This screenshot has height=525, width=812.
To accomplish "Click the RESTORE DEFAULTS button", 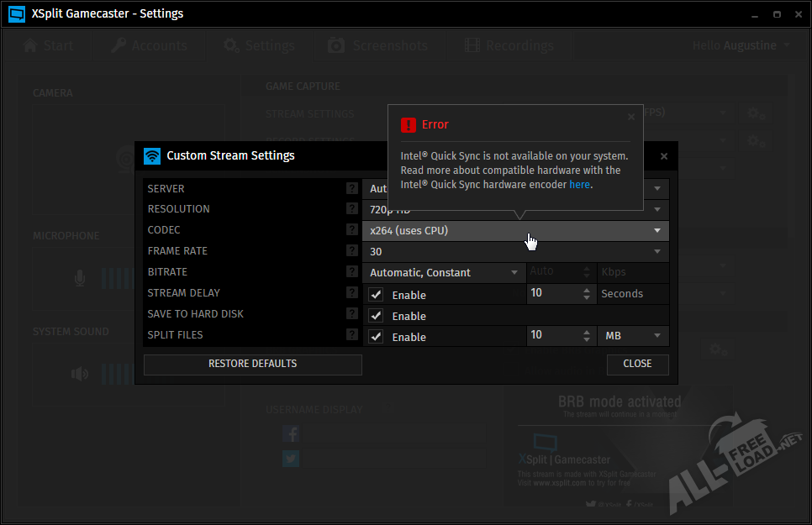I will pyautogui.click(x=252, y=364).
